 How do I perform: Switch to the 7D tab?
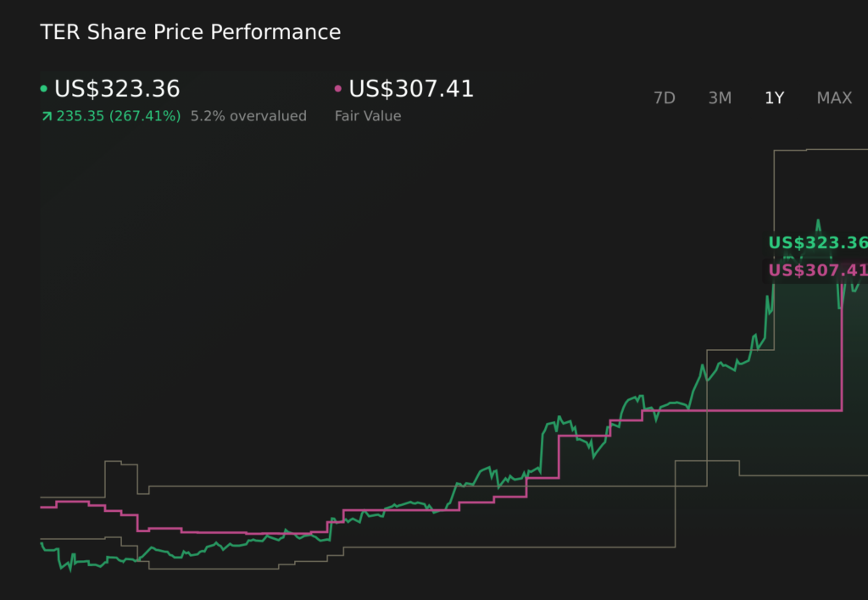tap(665, 98)
